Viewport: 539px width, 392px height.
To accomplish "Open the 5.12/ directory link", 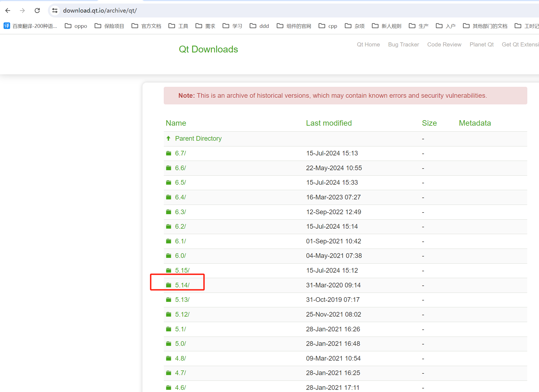I will click(x=182, y=314).
